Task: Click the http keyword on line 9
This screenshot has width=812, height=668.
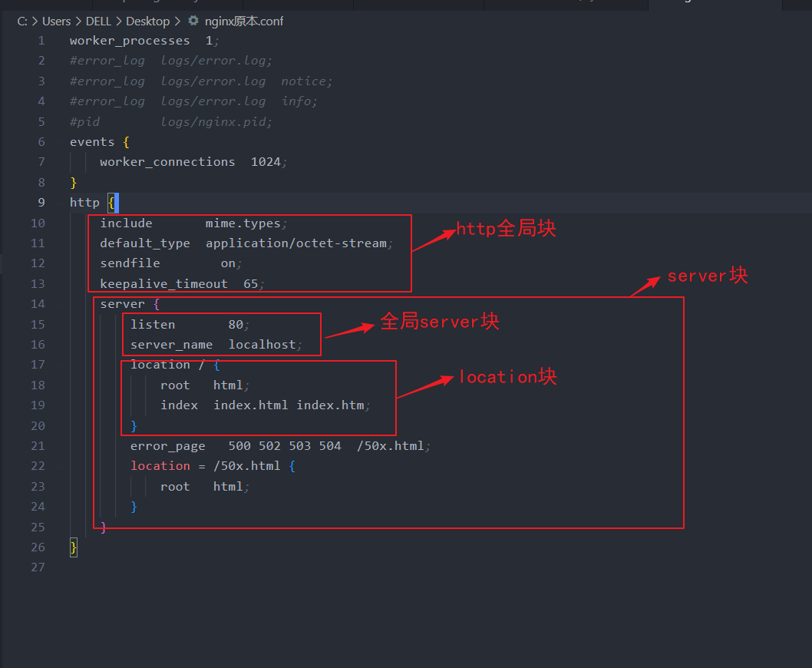Action: [x=84, y=202]
